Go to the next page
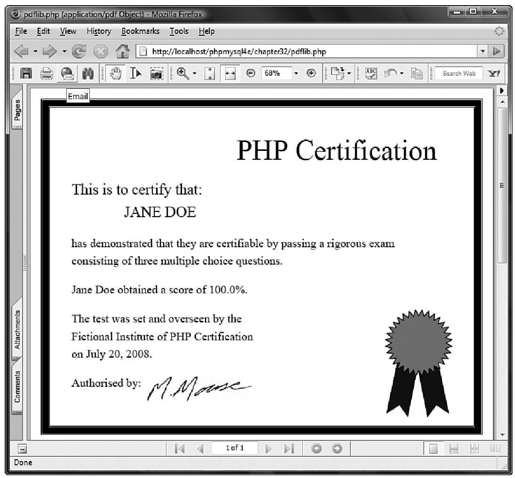The width and height of the screenshot is (515, 478). point(268,449)
